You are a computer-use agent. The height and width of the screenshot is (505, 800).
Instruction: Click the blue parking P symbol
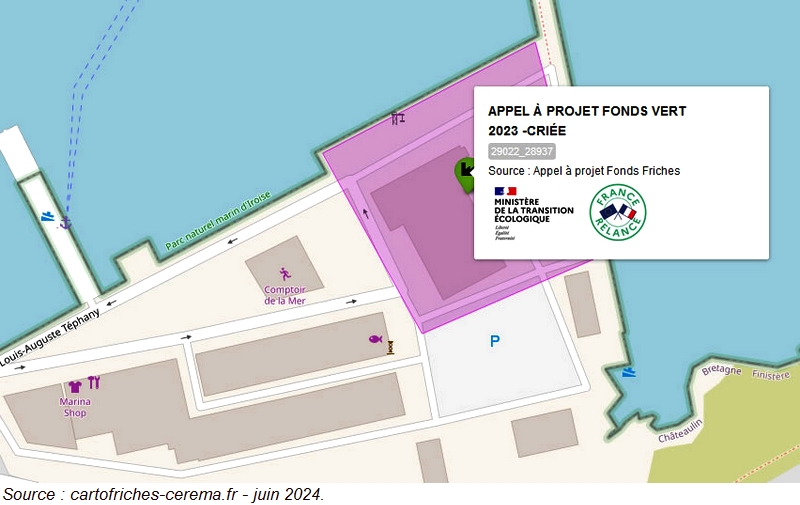tap(494, 341)
